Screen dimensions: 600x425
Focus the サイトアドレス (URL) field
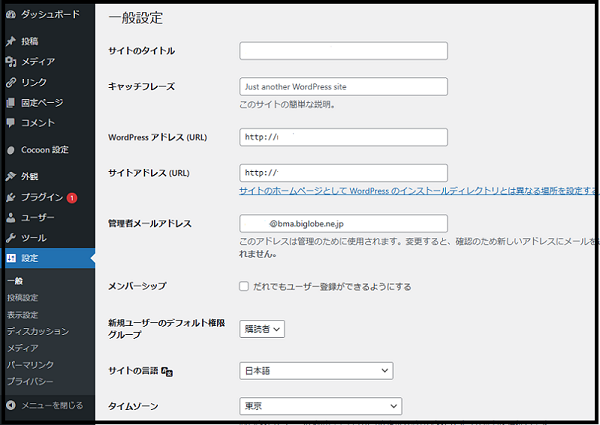(x=344, y=173)
